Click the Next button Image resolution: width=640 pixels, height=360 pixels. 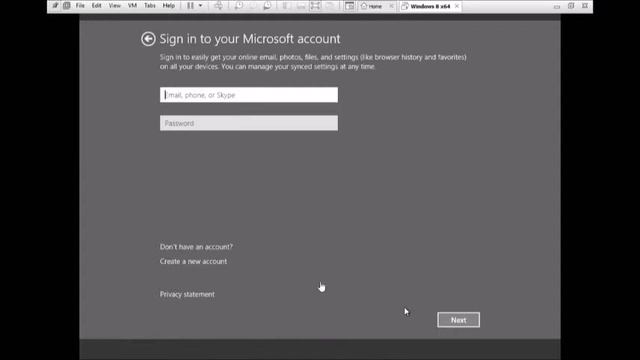(x=458, y=320)
